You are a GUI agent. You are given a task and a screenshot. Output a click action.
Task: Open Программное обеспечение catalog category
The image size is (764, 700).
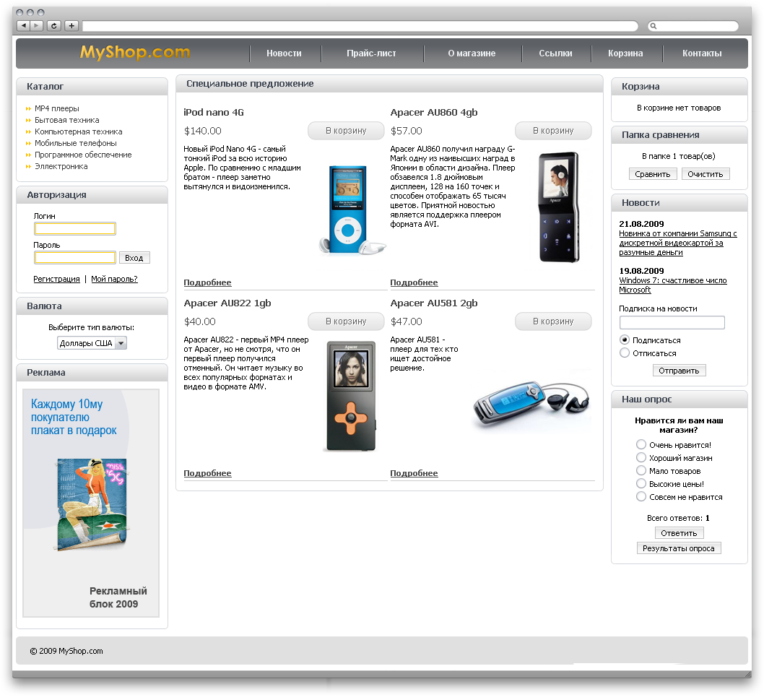pyautogui.click(x=83, y=155)
